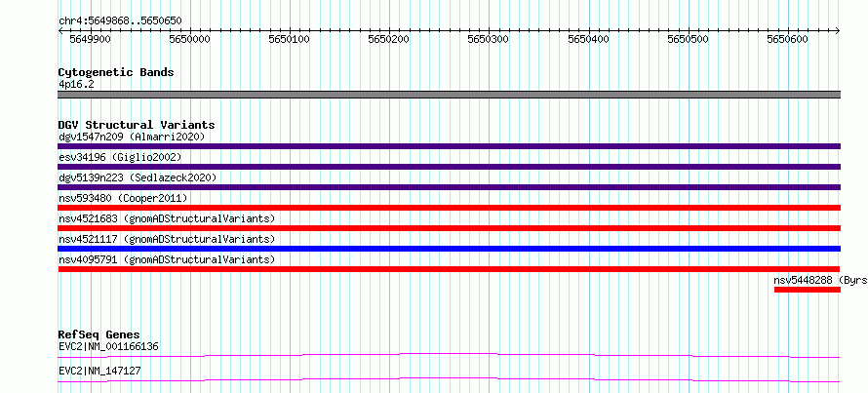Click the 5650600 ruler tick label
This screenshot has height=393, width=868.
pos(788,39)
